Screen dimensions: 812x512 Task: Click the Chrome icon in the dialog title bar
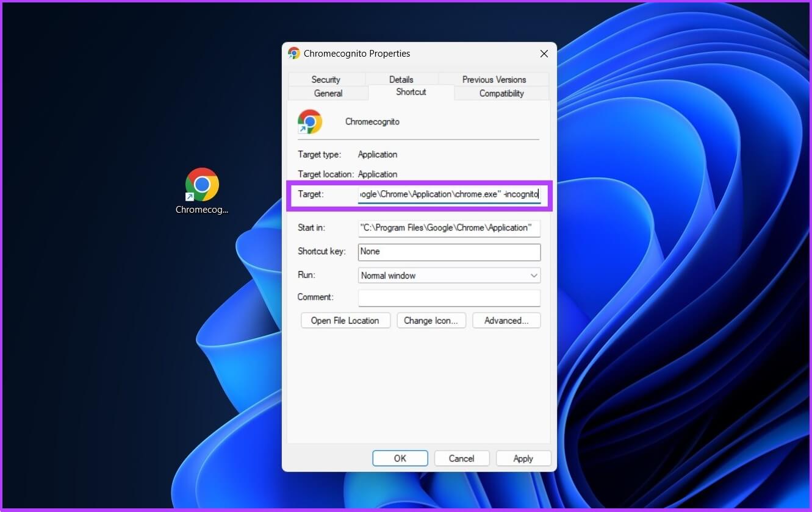[x=294, y=53]
